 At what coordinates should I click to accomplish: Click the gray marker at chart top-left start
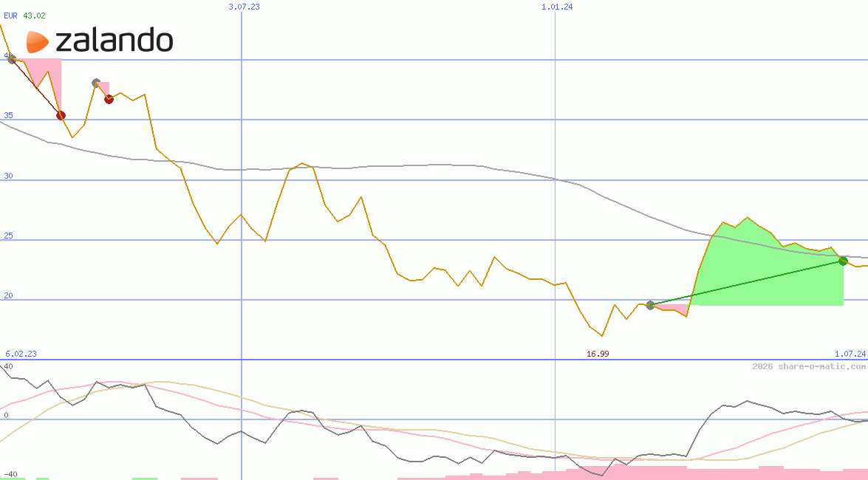point(11,59)
